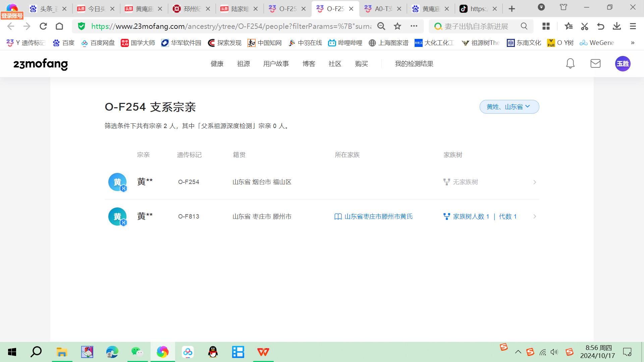The image size is (644, 362).
Task: Click the browser forward arrow
Action: (x=27, y=26)
